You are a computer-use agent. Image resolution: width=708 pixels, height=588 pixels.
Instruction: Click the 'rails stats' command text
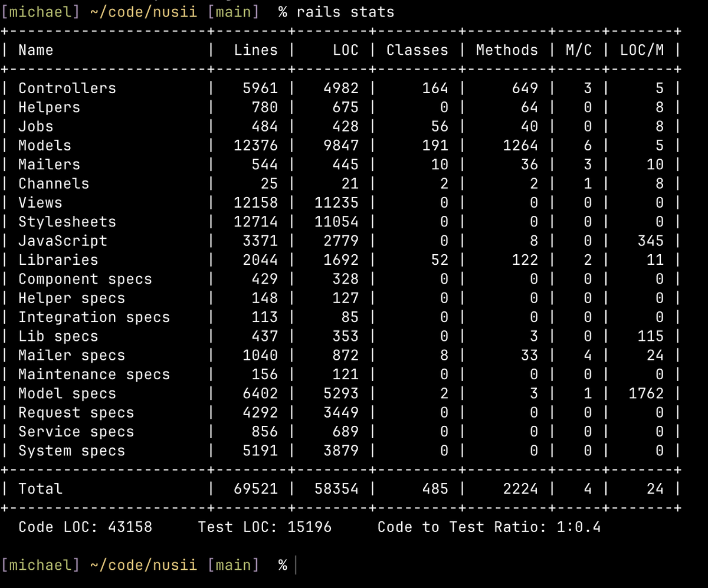coord(345,12)
